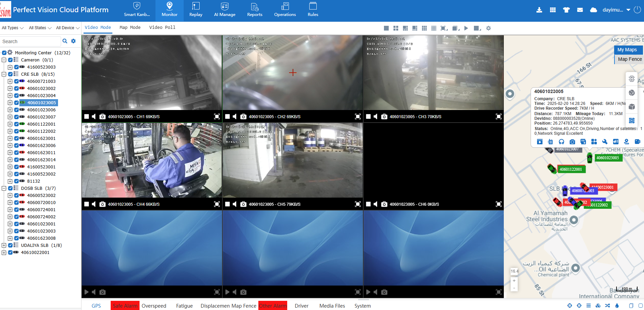
Task: Toggle the Monitoring Center root checkbox
Action: click(x=4, y=53)
